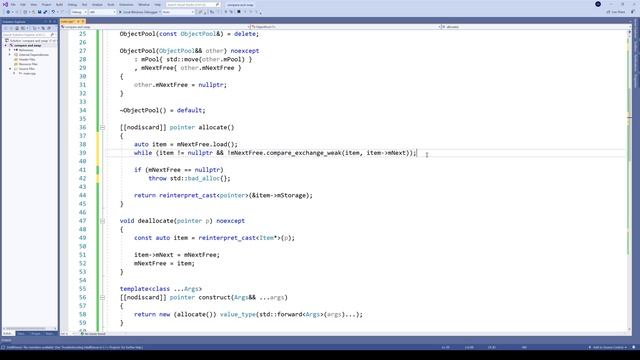
Task: Open the Edit menu
Action: 23,4
